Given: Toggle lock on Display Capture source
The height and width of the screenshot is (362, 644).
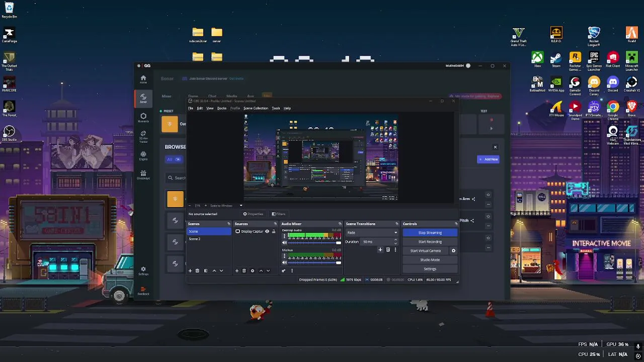Looking at the screenshot, I should click(x=274, y=231).
